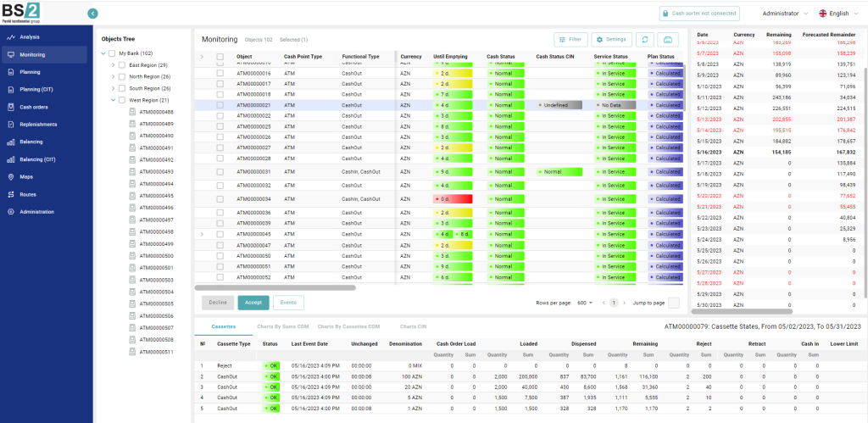This screenshot has height=423, width=868.
Task: Collapse the West Region tree node
Action: pyautogui.click(x=113, y=100)
